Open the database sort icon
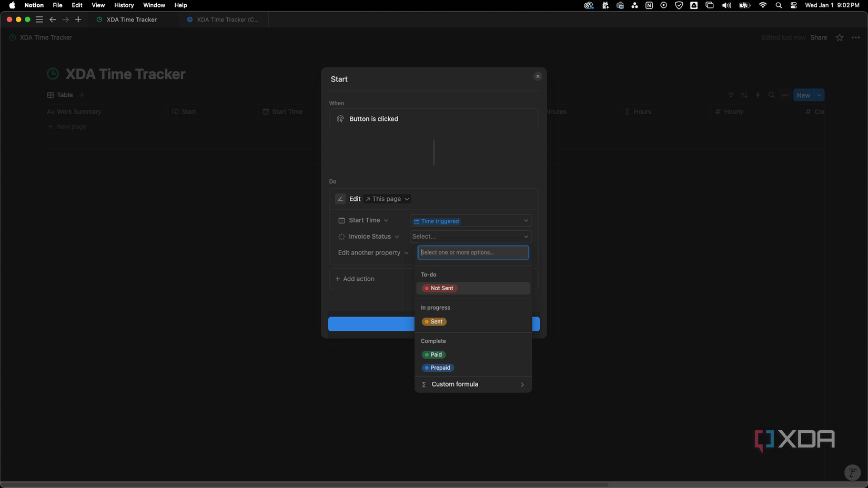The height and width of the screenshot is (488, 868). (x=744, y=95)
